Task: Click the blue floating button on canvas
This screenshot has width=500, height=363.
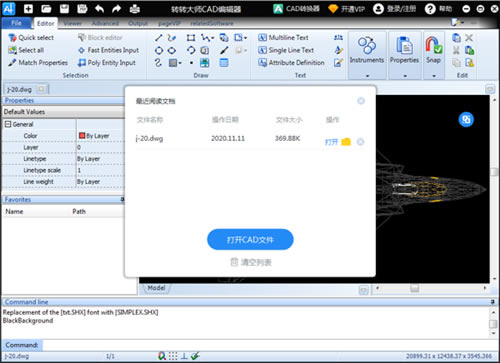Action: click(x=466, y=119)
